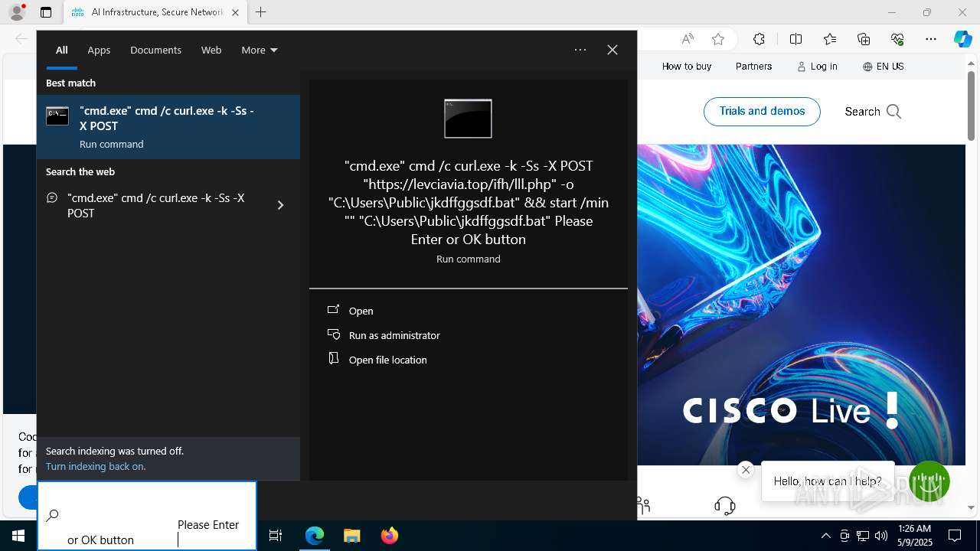Screen dimensions: 980x551
Task: Open Partners link on Cisco page
Action: pos(753,67)
